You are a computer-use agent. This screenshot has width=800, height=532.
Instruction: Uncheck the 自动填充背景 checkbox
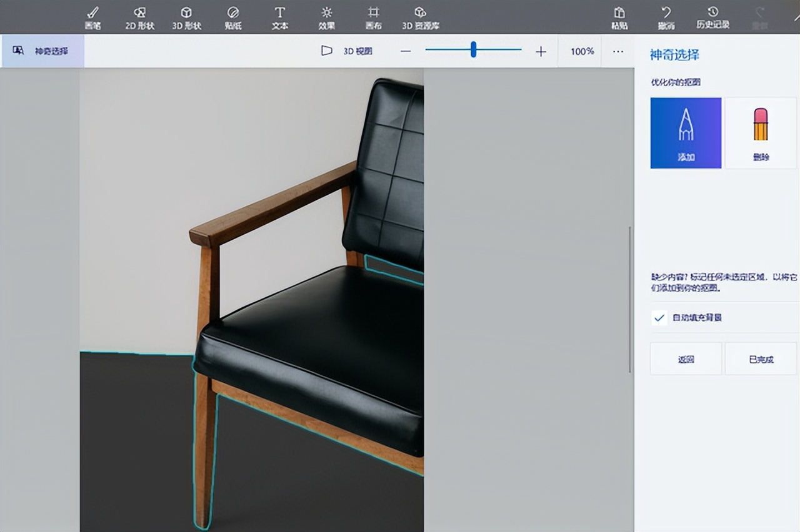(659, 318)
